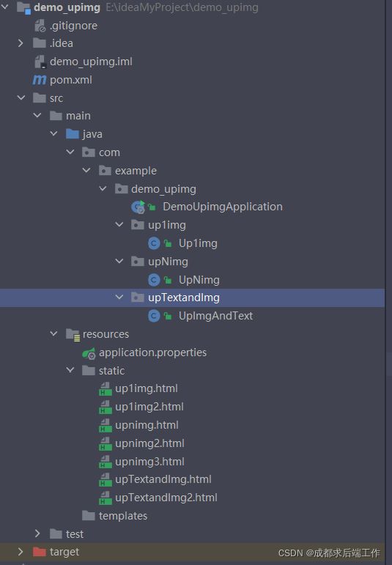Select the demo_upimg project root
This screenshot has width=392, height=565.
click(67, 7)
